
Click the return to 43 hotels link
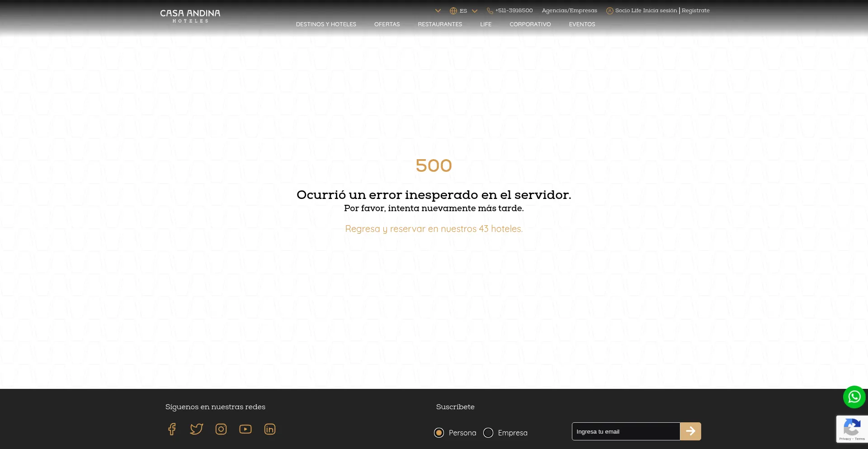(434, 229)
